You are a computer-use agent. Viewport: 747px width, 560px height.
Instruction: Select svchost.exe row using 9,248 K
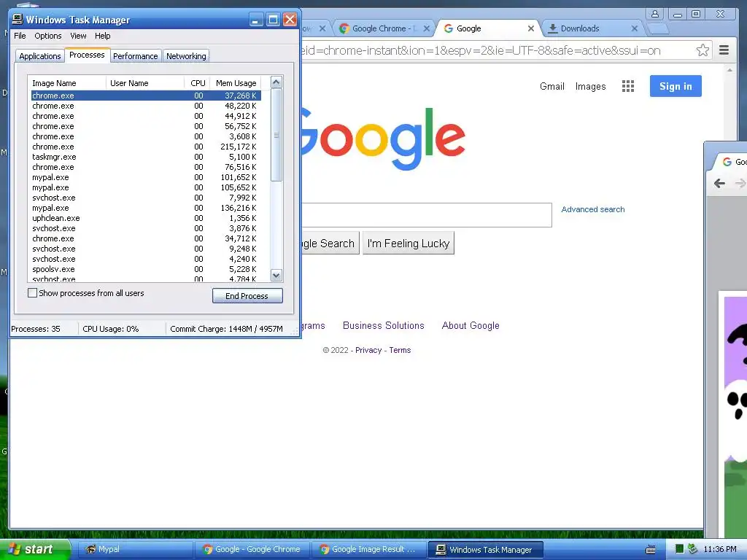tap(146, 249)
